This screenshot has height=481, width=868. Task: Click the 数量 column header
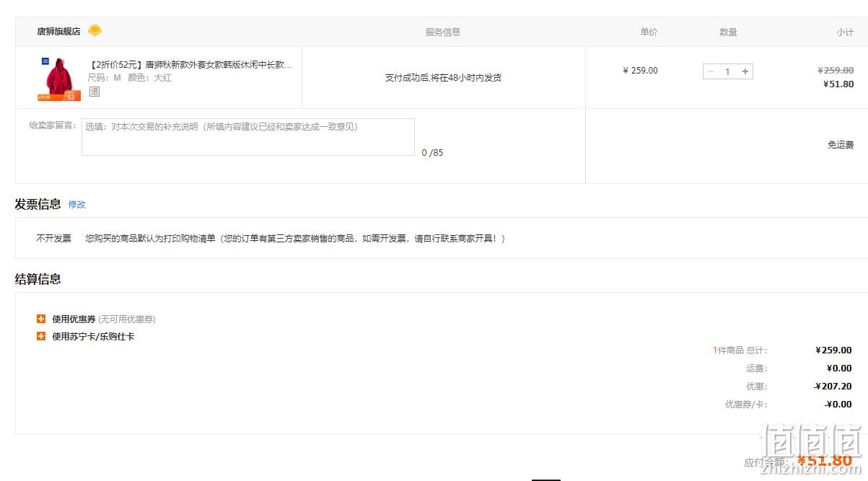click(x=728, y=32)
